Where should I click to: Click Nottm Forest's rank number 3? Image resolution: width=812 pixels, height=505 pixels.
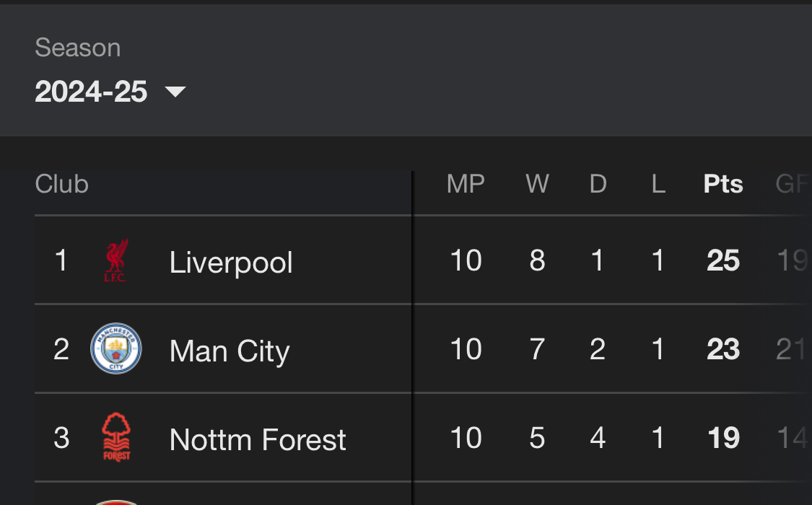click(61, 438)
